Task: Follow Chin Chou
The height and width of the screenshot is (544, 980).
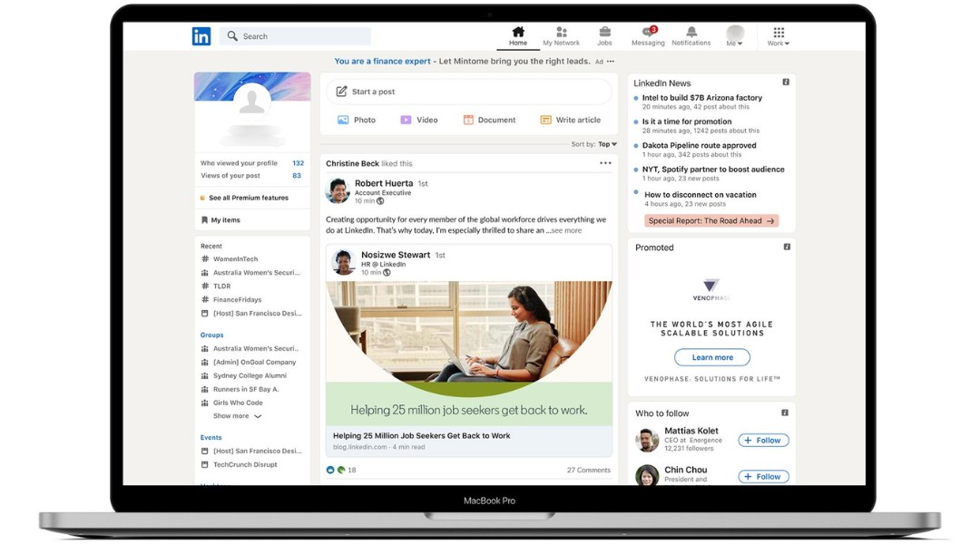Action: (763, 477)
